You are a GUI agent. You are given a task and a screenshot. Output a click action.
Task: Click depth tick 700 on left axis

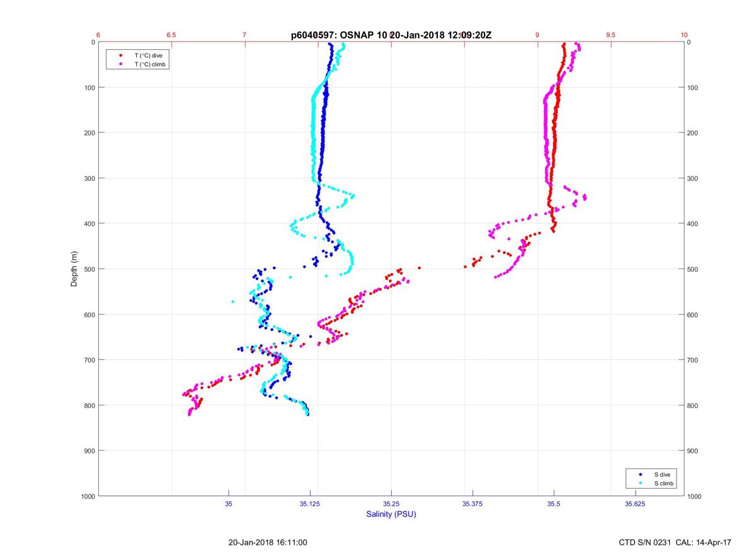89,360
